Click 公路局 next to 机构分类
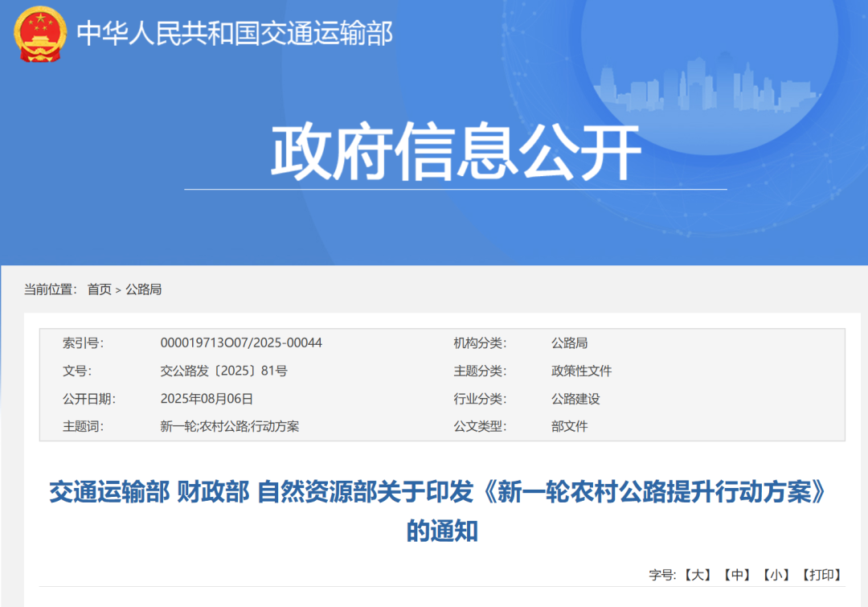Image resolution: width=868 pixels, height=607 pixels. 569,343
